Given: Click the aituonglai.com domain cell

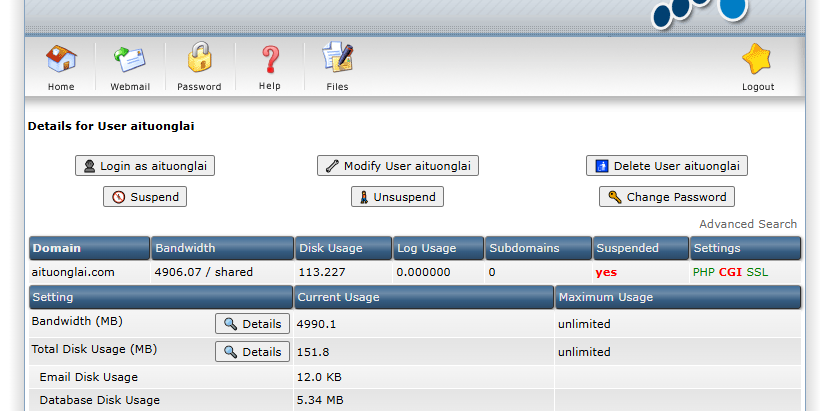Looking at the screenshot, I should 73,272.
